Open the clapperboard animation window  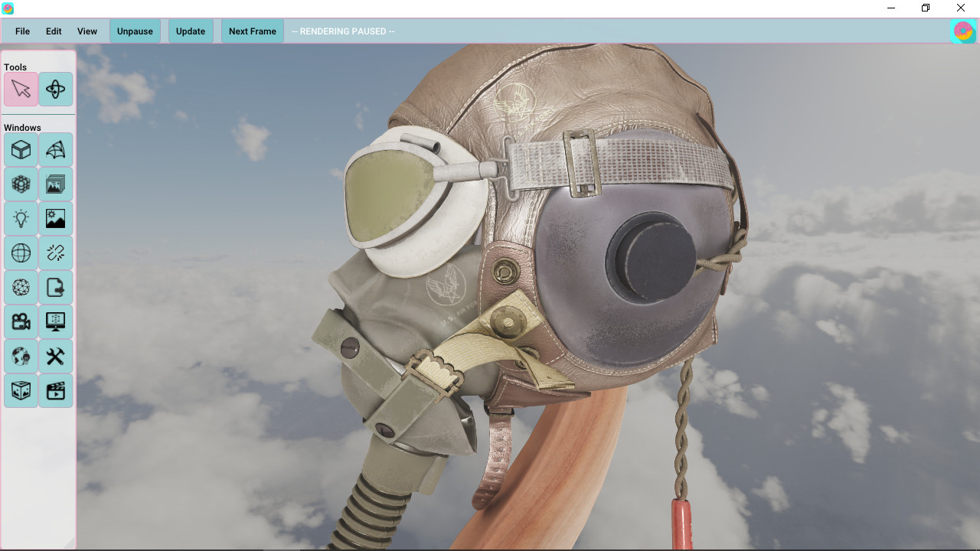(x=55, y=390)
